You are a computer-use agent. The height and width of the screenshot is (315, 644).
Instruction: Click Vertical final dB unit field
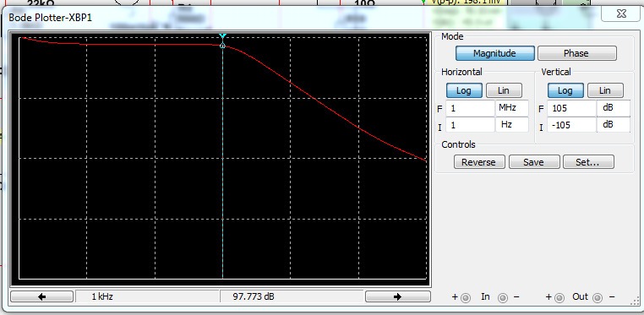click(614, 109)
